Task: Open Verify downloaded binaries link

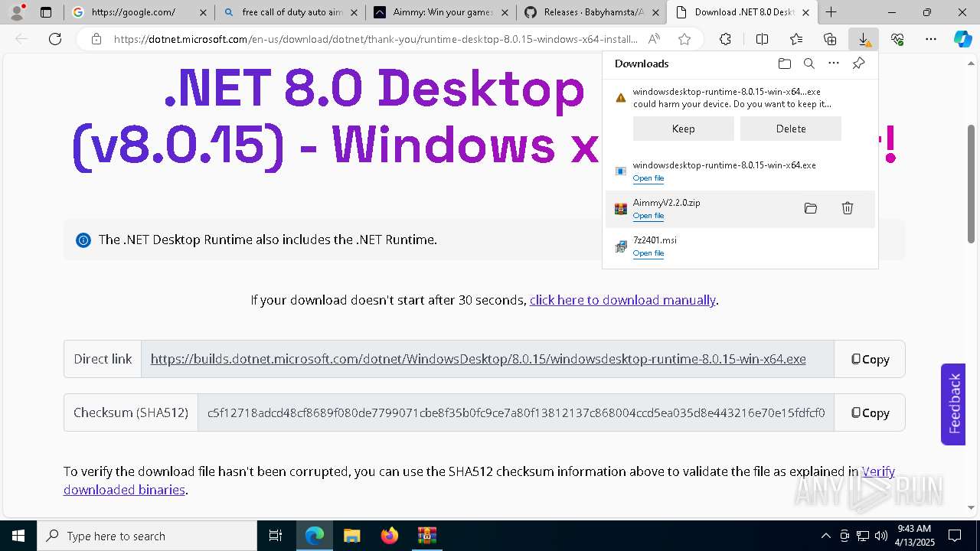Action: (479, 481)
